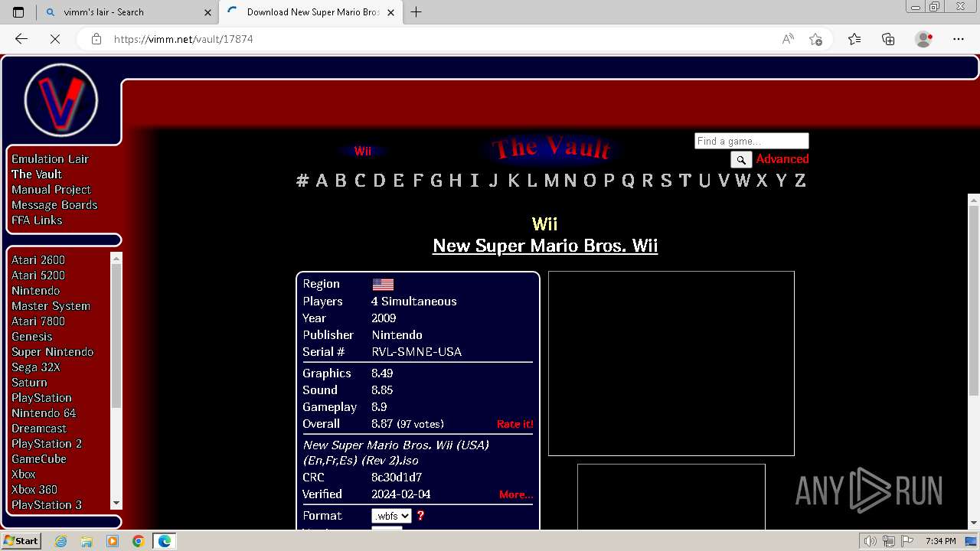This screenshot has width=980, height=551.
Task: Click the red Wii system link
Action: pyautogui.click(x=363, y=151)
